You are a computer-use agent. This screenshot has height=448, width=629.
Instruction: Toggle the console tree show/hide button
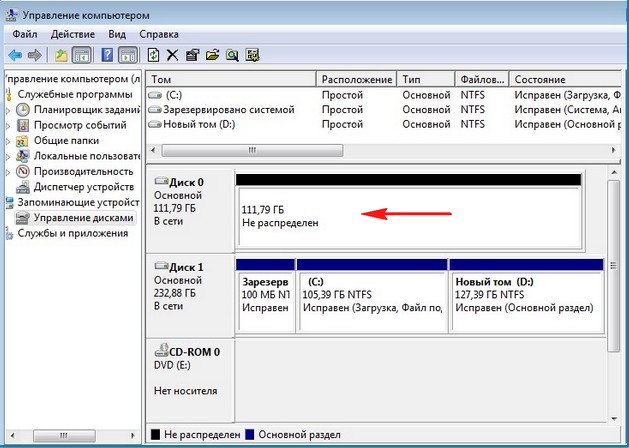coord(82,54)
